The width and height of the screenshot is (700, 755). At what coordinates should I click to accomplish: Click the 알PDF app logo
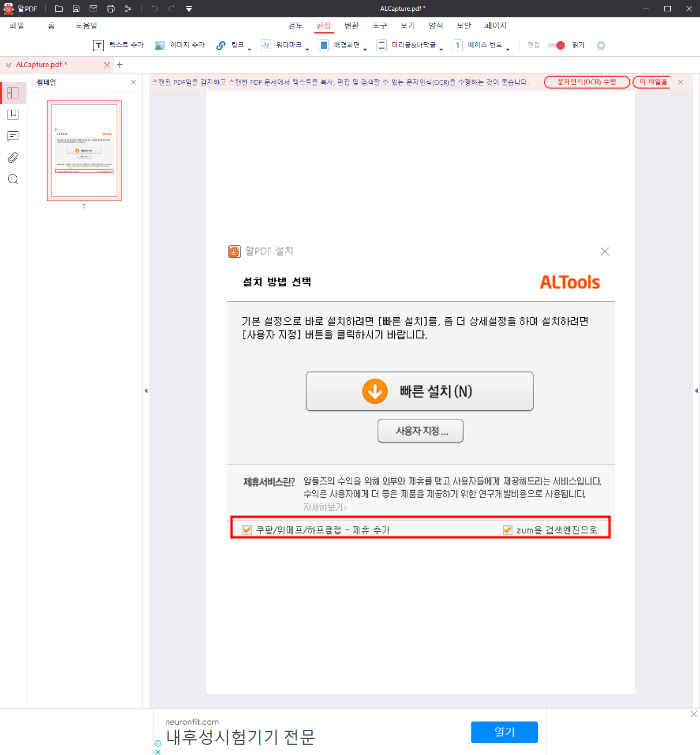[8, 9]
